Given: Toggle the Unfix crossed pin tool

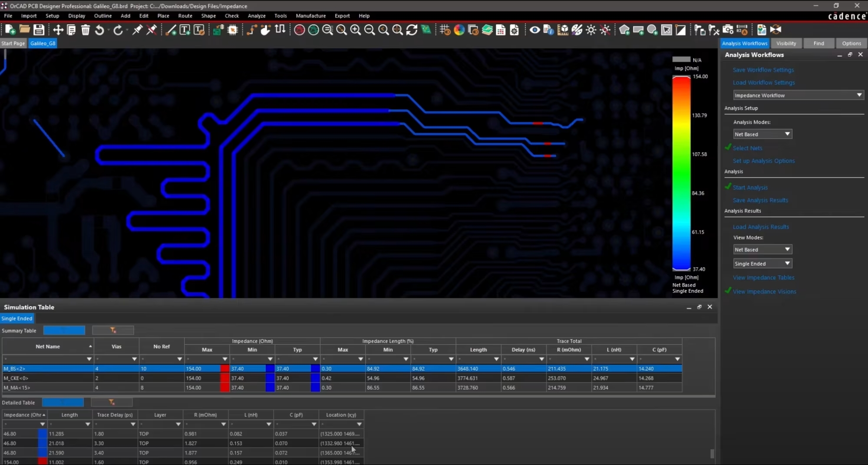Looking at the screenshot, I should click(152, 30).
